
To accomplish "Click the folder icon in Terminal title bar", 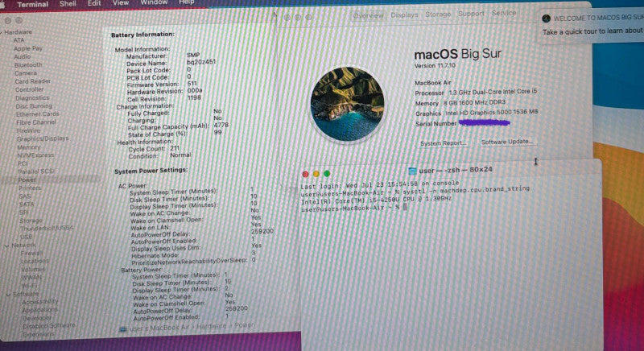I will [x=412, y=171].
